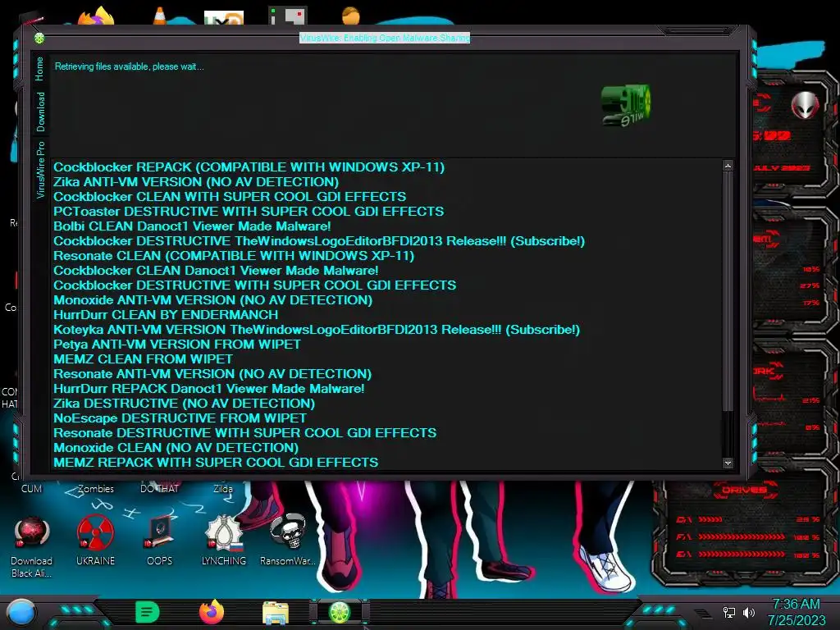Open the OOPS desktop icon

[x=160, y=540]
